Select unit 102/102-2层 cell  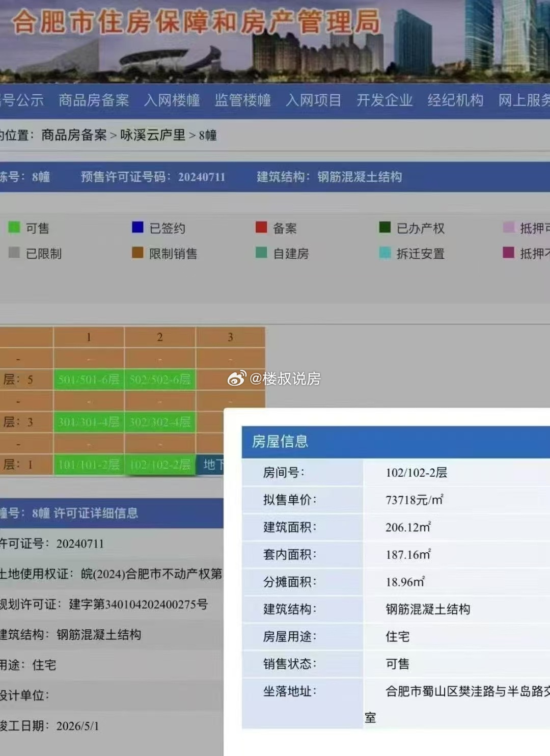point(160,465)
